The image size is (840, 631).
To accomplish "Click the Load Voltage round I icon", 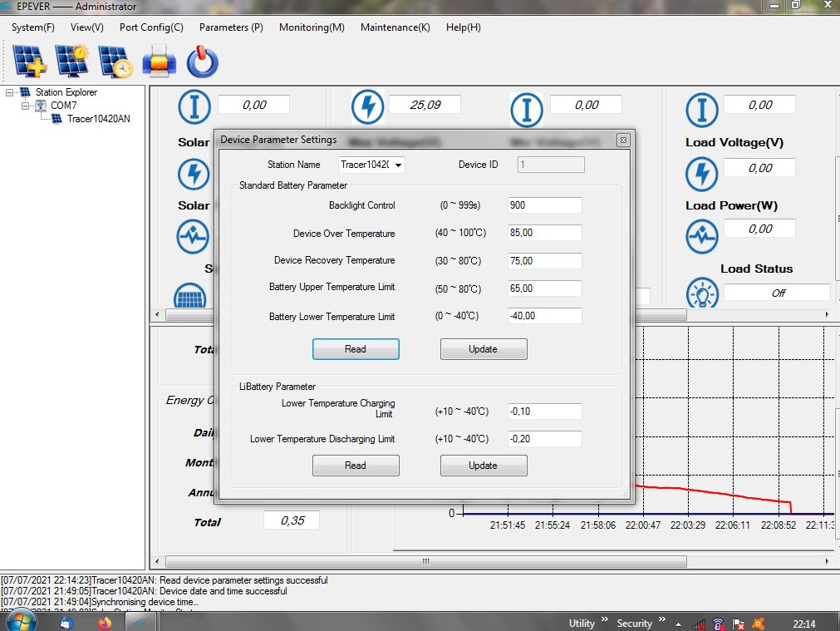I will click(701, 110).
